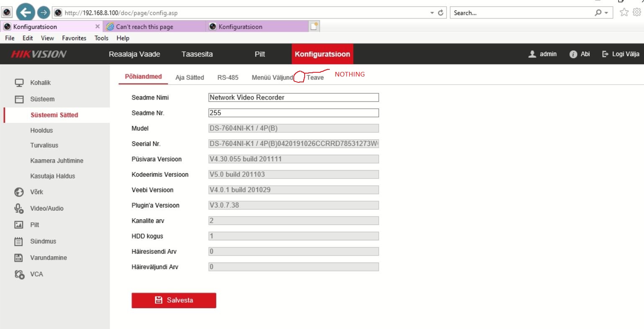Click the Video/Audio microphone icon
The height and width of the screenshot is (329, 644).
click(x=19, y=208)
